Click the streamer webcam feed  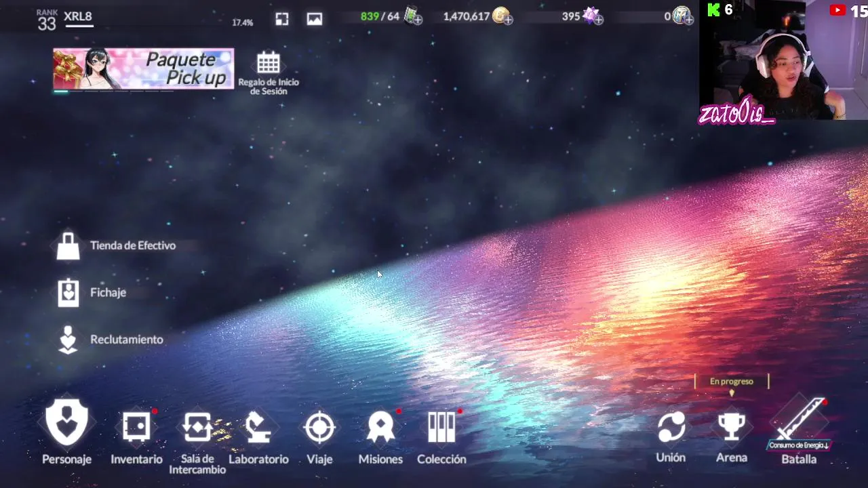click(x=783, y=60)
